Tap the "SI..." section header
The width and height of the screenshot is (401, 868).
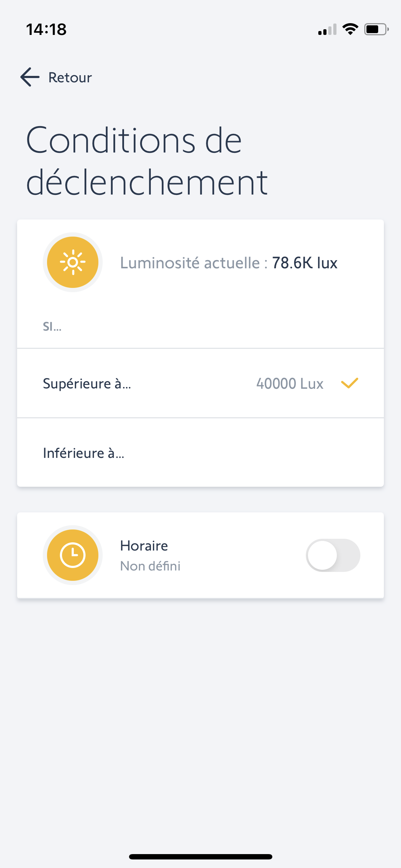pyautogui.click(x=52, y=326)
